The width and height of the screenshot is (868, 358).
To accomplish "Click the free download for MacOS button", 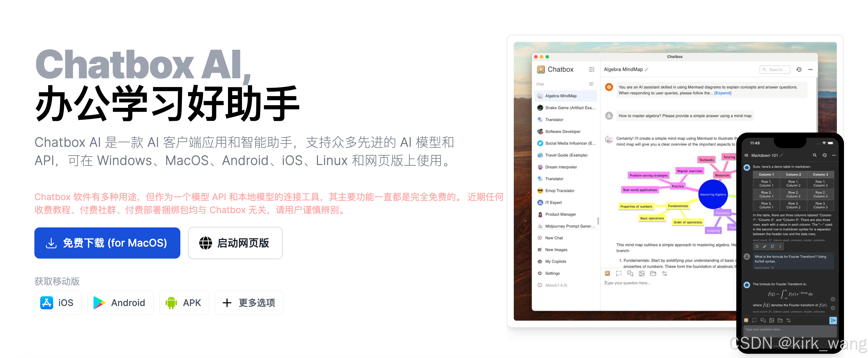I will click(x=107, y=243).
